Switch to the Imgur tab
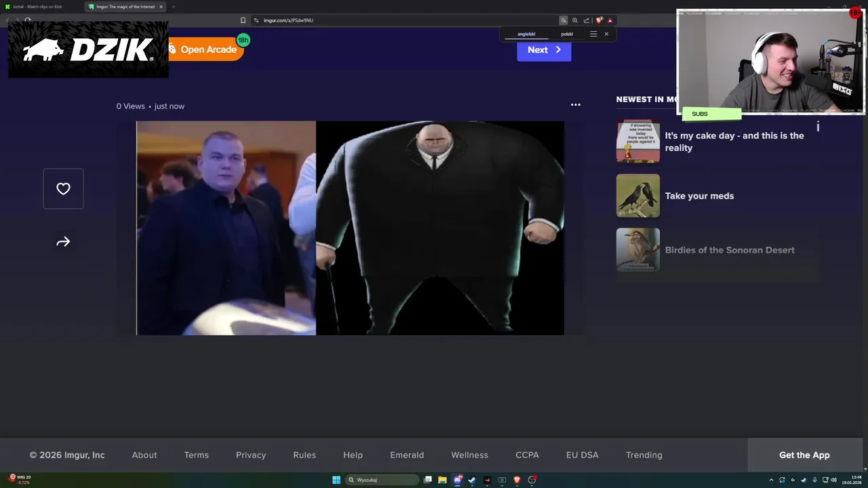The image size is (868, 488). [125, 7]
